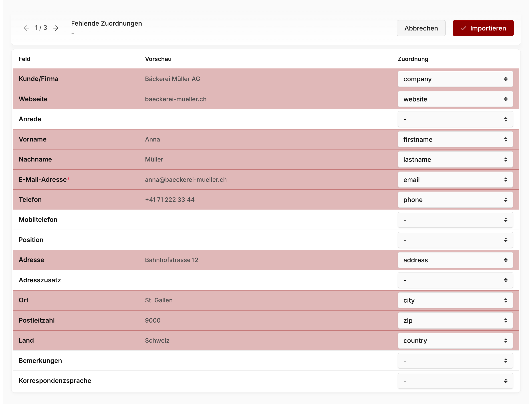Click the Abbrechen button

421,28
